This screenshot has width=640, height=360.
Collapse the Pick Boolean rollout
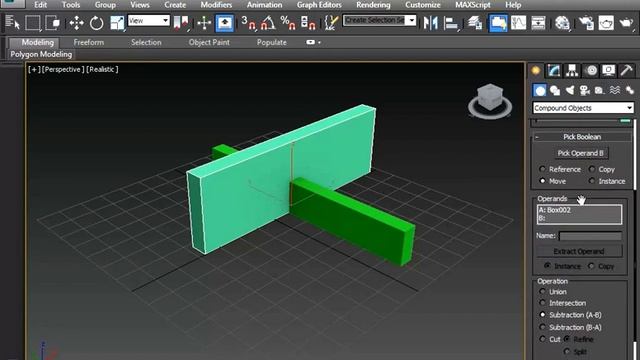pyautogui.click(x=582, y=137)
